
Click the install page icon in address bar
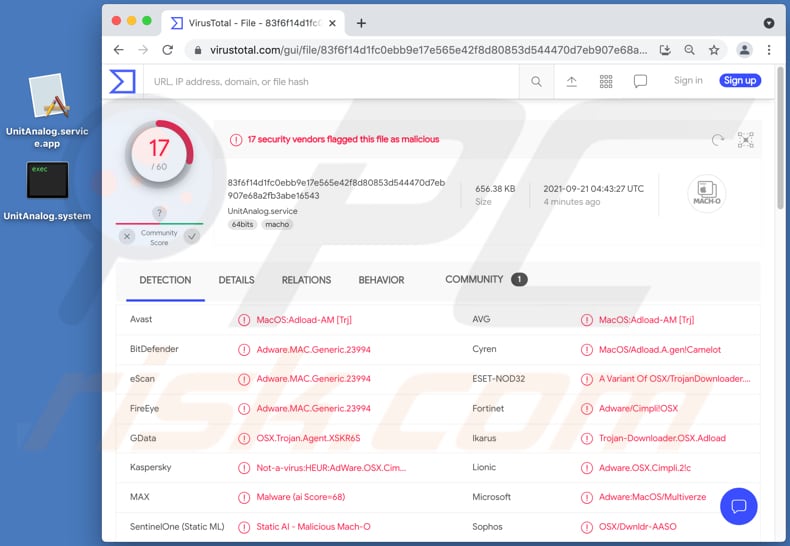[x=665, y=50]
